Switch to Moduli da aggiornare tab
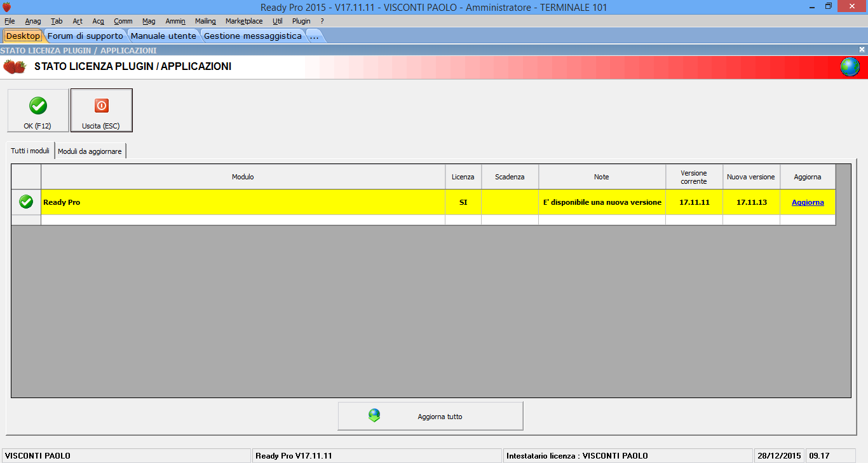The image size is (868, 463). [90, 151]
